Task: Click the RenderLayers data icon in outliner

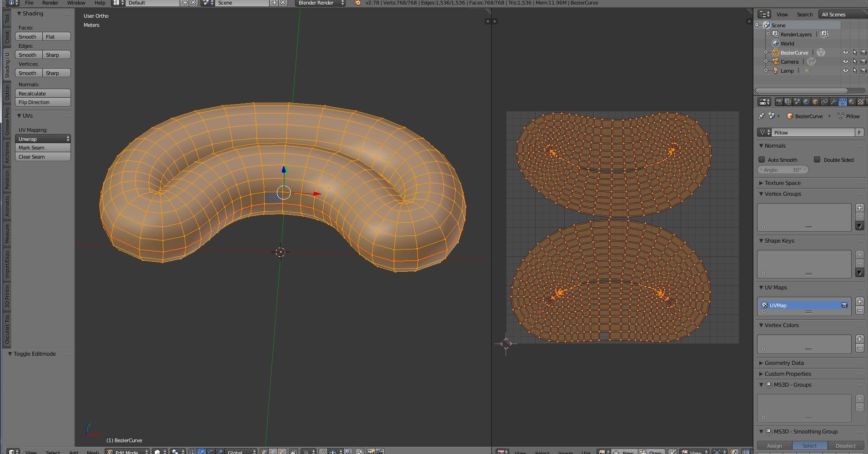Action: coord(824,35)
